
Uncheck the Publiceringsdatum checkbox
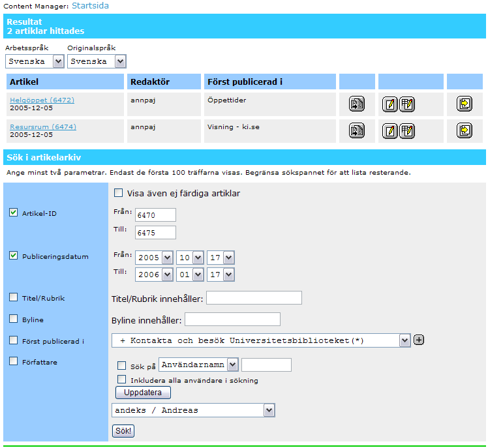pos(14,256)
